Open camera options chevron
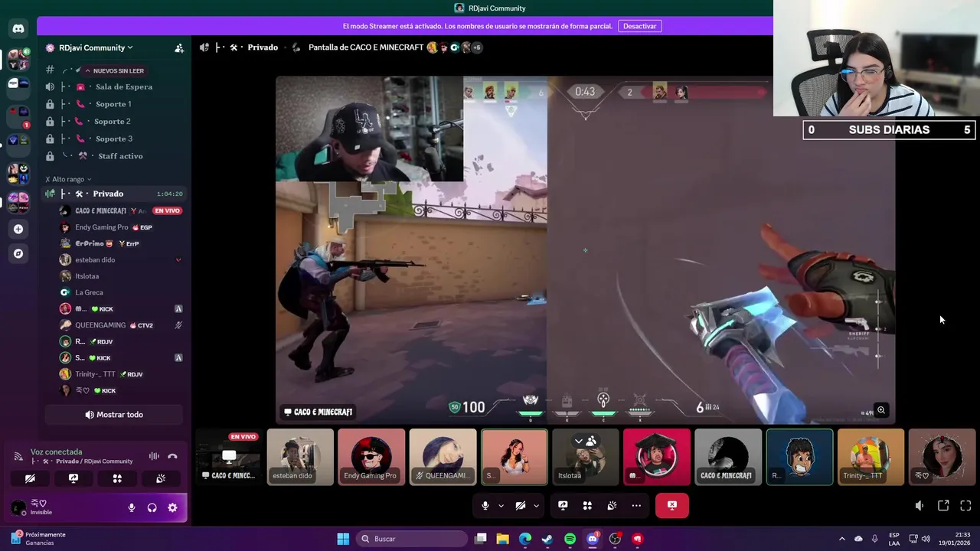The image size is (980, 551). [536, 506]
